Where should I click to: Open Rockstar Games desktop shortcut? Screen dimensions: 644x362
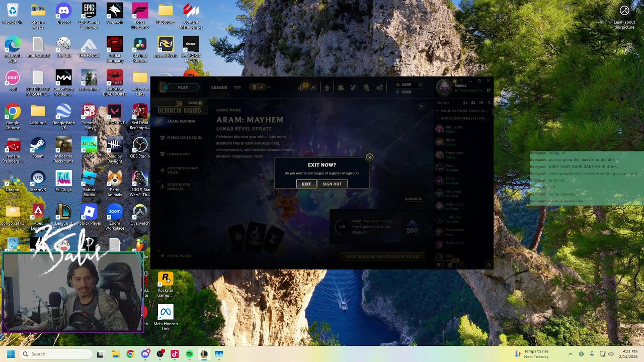[x=166, y=285]
